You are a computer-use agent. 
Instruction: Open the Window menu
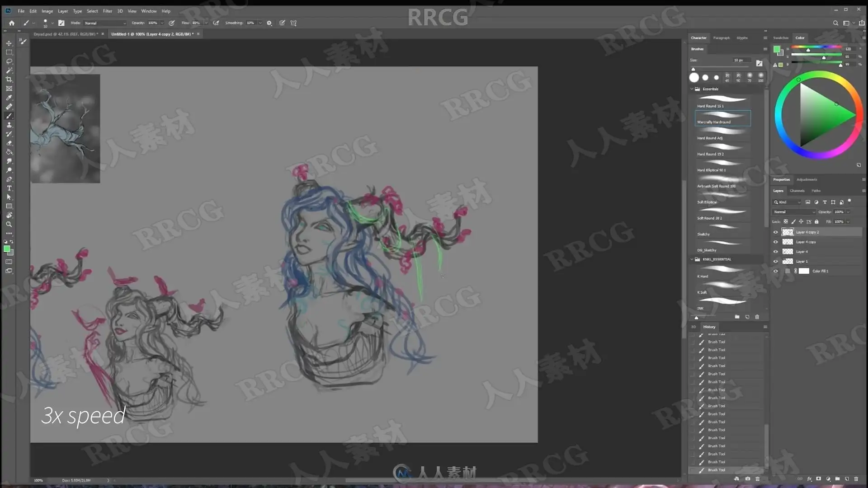point(149,11)
